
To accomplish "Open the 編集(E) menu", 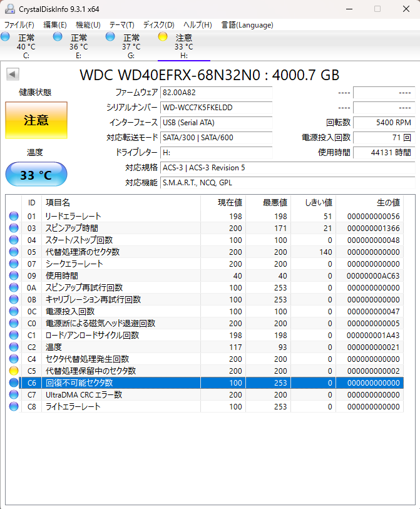I will [x=55, y=25].
